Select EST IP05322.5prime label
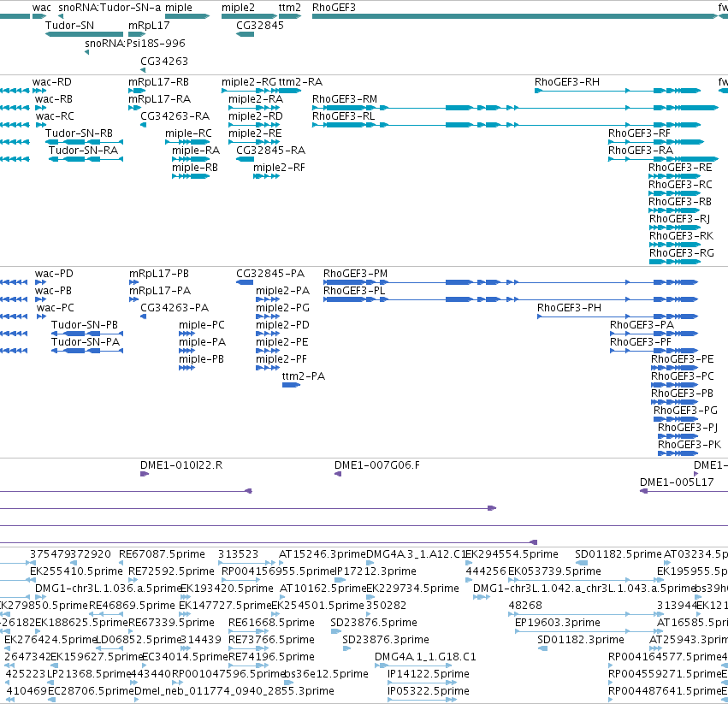 click(429, 691)
